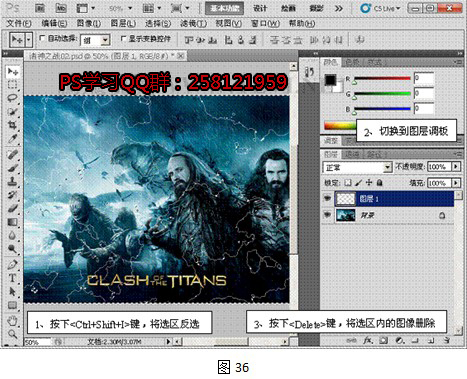Select the Lasso tool
Image resolution: width=467 pixels, height=379 pixels.
click(x=13, y=98)
